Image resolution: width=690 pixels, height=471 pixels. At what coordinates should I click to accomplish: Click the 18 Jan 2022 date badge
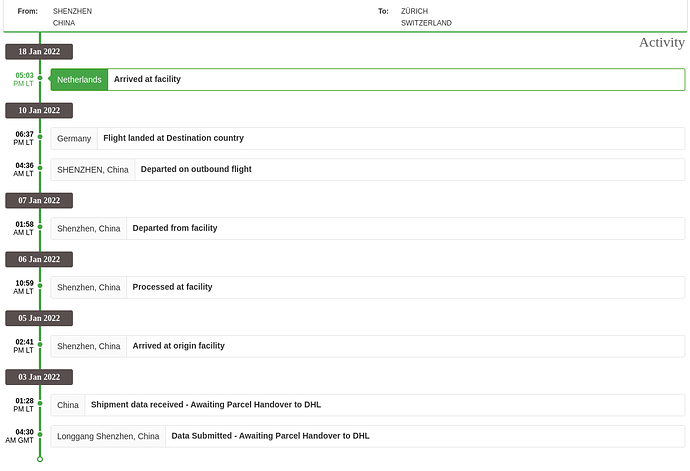[39, 52]
